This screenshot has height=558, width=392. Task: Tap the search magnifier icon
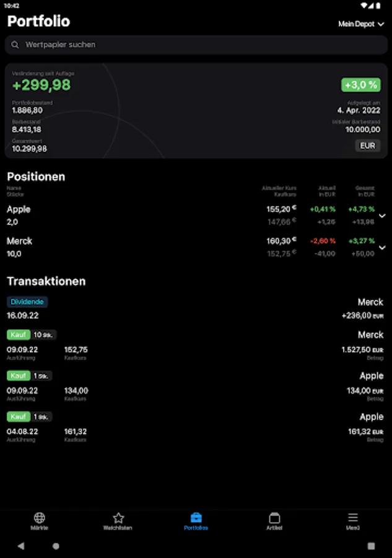15,44
